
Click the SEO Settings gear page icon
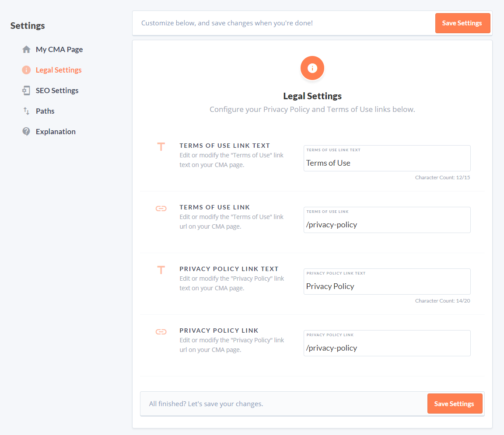pos(26,90)
